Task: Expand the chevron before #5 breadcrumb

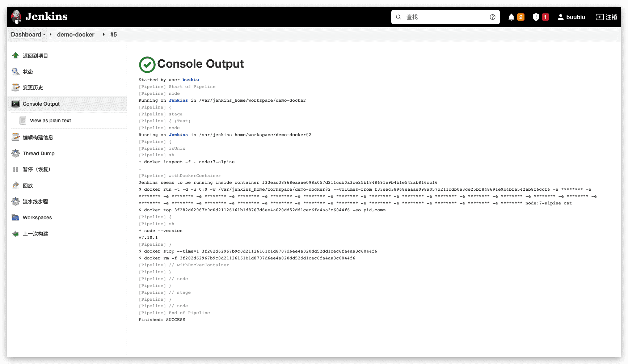Action: tap(104, 35)
